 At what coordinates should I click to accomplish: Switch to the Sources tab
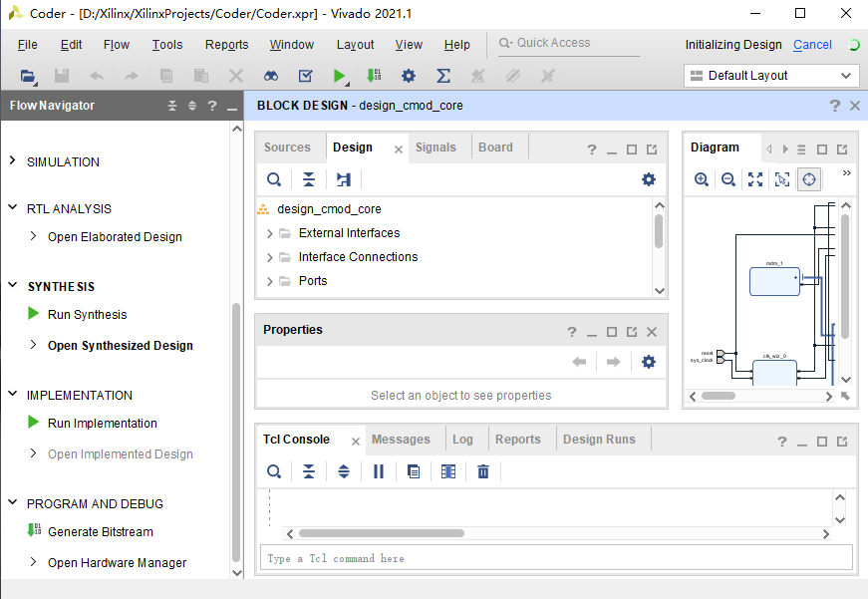pyautogui.click(x=287, y=148)
